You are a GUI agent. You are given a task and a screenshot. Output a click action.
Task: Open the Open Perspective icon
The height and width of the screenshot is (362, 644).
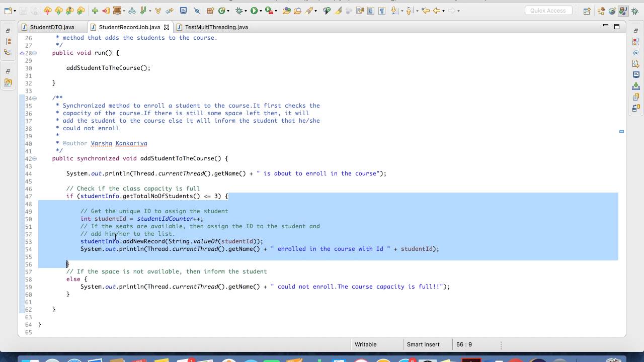click(587, 11)
